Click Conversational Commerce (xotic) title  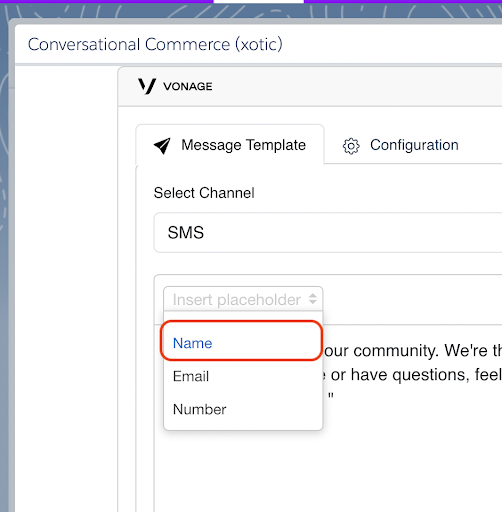155,44
